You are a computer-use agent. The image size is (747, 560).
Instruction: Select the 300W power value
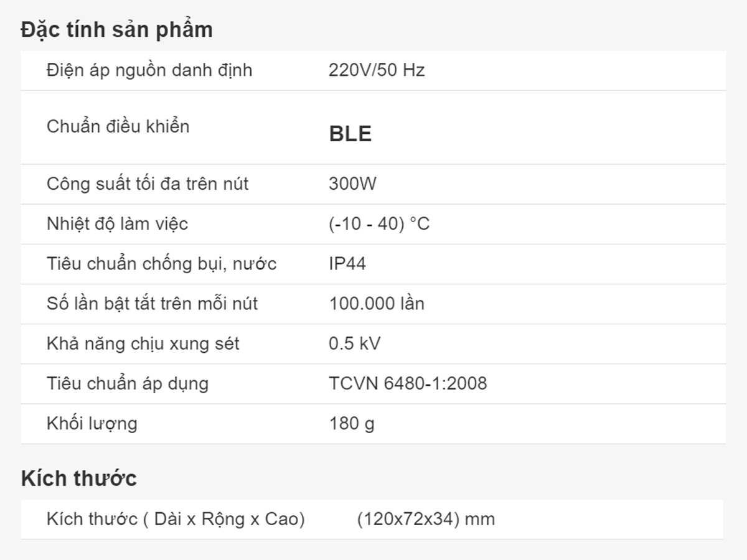pos(352,184)
